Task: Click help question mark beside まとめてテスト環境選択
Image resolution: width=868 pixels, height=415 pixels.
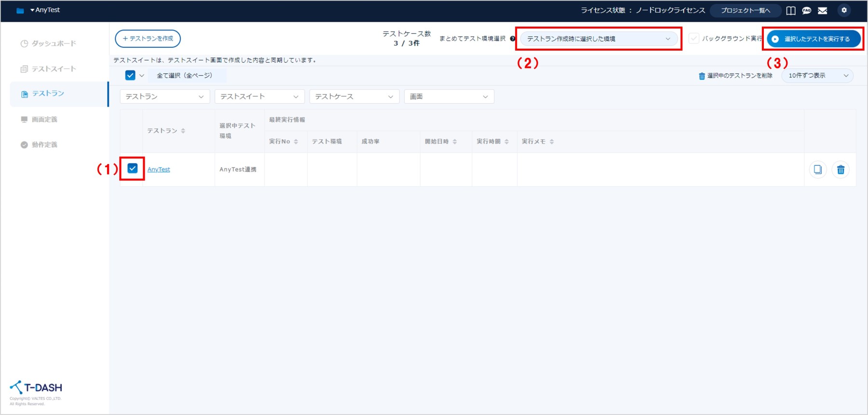Action: [x=513, y=39]
